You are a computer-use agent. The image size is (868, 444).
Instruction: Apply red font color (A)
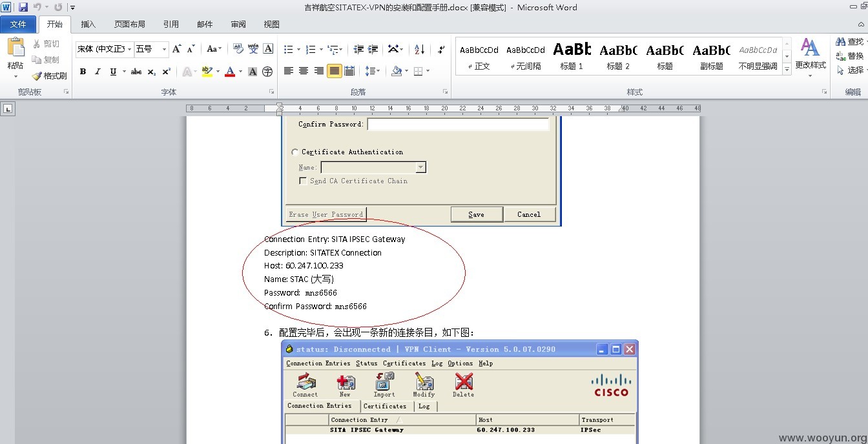[x=230, y=72]
